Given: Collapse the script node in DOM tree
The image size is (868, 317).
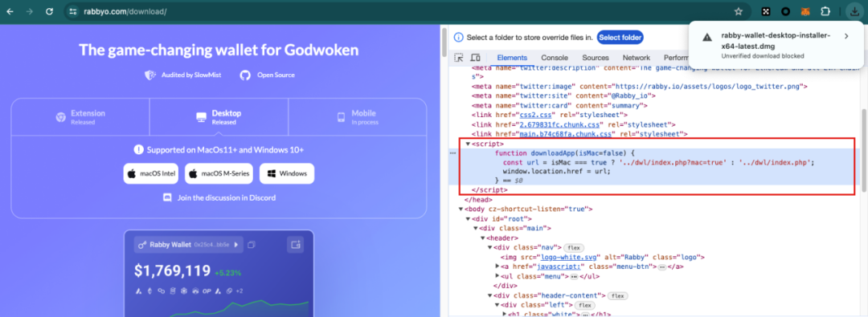Looking at the screenshot, I should [468, 144].
